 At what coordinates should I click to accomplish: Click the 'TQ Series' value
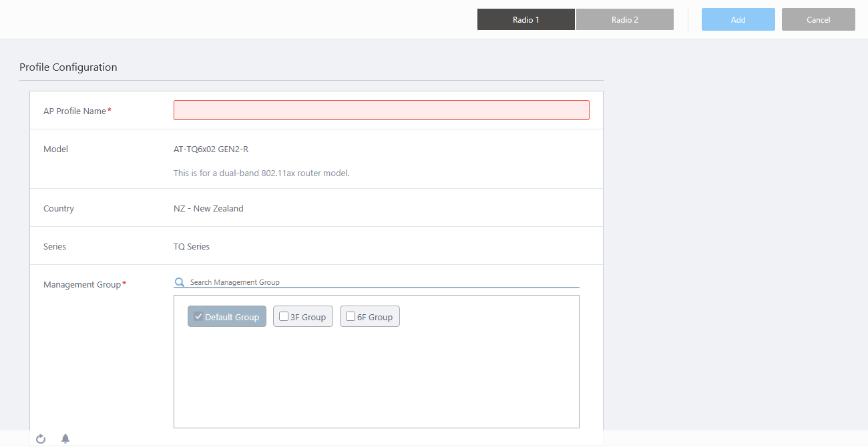coord(192,246)
